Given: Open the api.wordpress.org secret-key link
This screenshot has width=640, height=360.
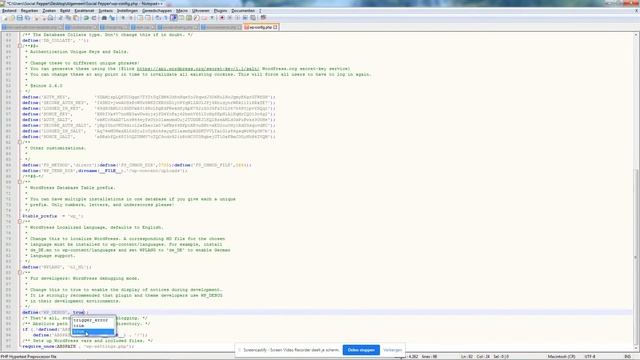Looking at the screenshot, I should (198, 69).
